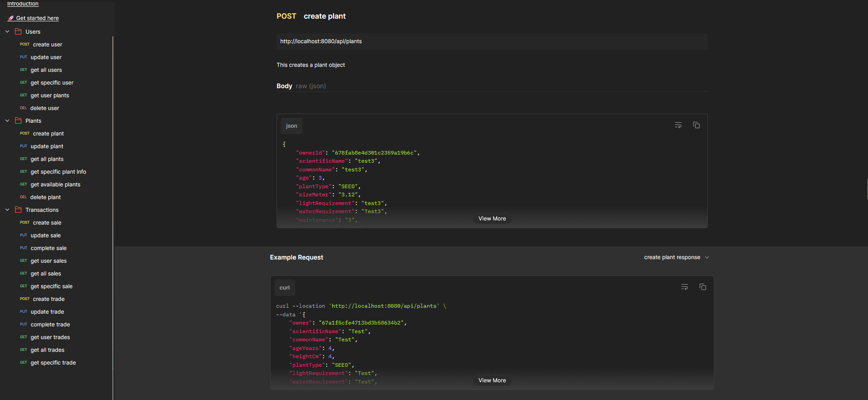The height and width of the screenshot is (400, 868).
Task: Select the GET get available plants request
Action: (55, 185)
